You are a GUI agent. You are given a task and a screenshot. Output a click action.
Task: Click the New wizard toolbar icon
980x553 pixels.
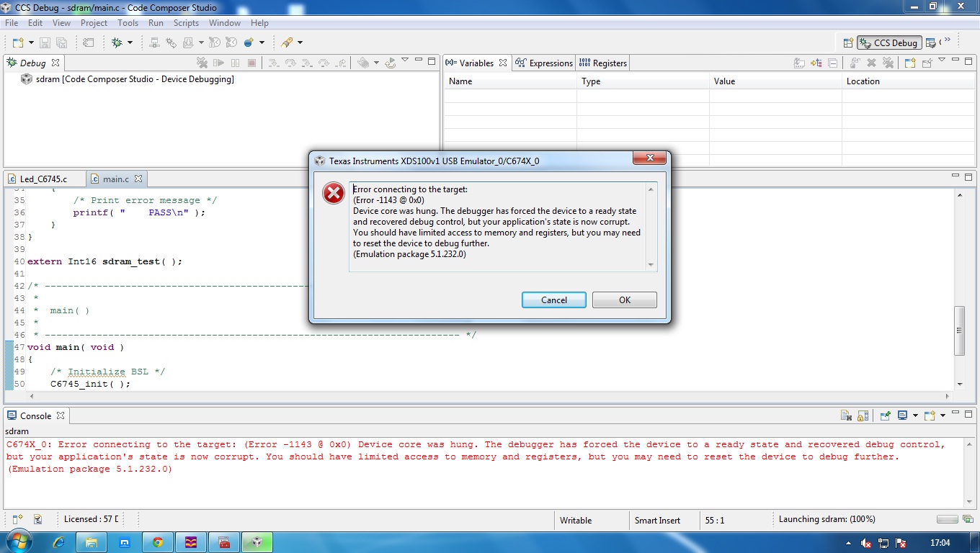click(18, 42)
